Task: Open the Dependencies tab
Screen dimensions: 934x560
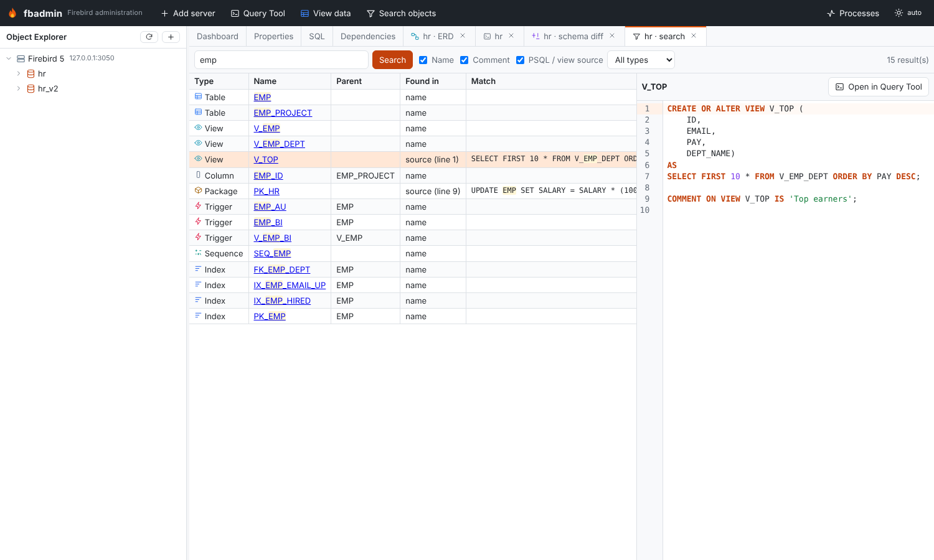Action: (x=368, y=37)
